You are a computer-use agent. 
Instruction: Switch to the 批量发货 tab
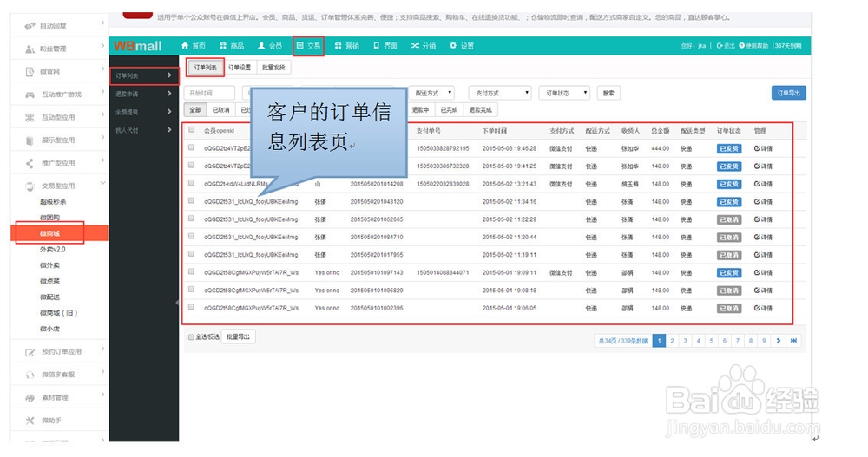coord(273,68)
